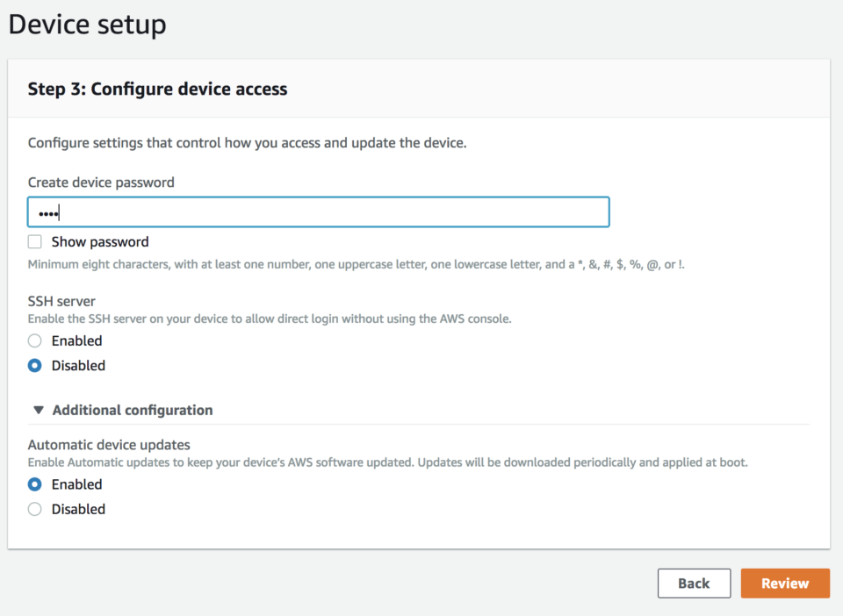The image size is (843, 616).
Task: Select the Enabled radio under SSH server
Action: [x=35, y=340]
